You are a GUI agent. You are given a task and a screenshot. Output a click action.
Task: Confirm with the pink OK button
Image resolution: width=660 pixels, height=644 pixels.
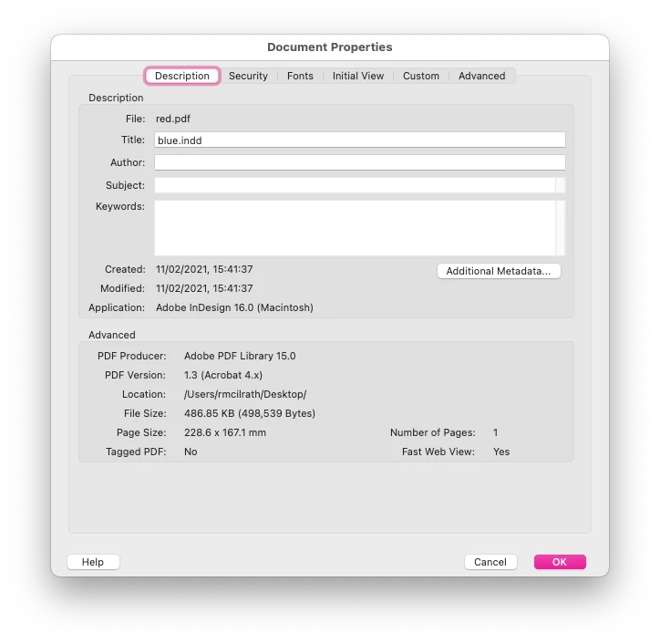point(560,562)
